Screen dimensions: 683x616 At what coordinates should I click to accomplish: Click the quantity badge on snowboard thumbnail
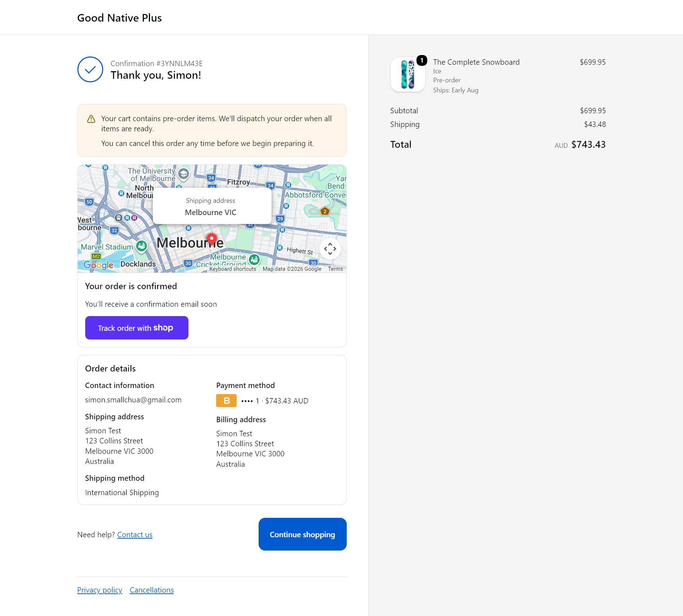(422, 60)
